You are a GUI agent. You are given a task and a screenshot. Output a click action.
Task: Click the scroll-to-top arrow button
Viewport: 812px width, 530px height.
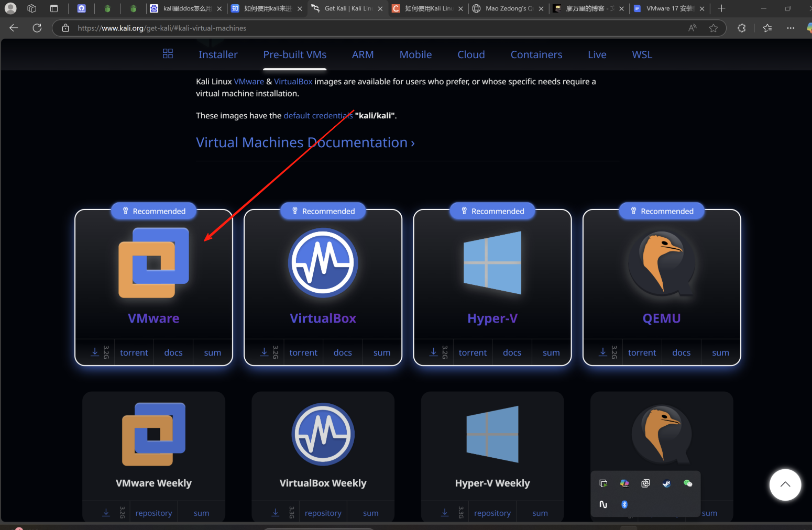[785, 484]
